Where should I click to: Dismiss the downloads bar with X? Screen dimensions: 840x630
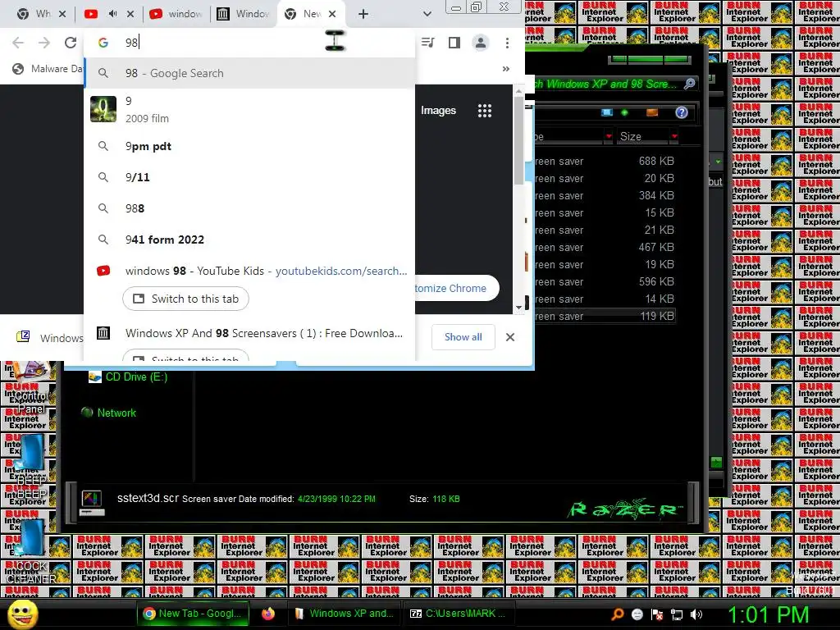tap(510, 337)
